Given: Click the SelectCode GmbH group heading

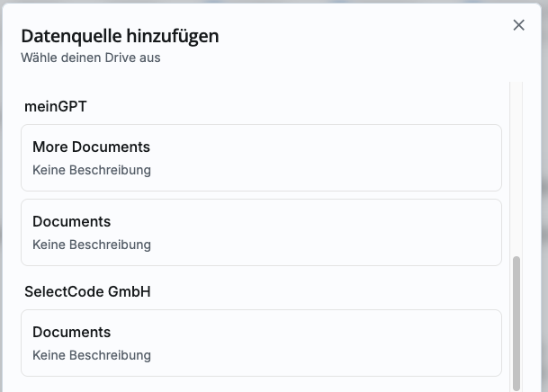Looking at the screenshot, I should [x=86, y=291].
